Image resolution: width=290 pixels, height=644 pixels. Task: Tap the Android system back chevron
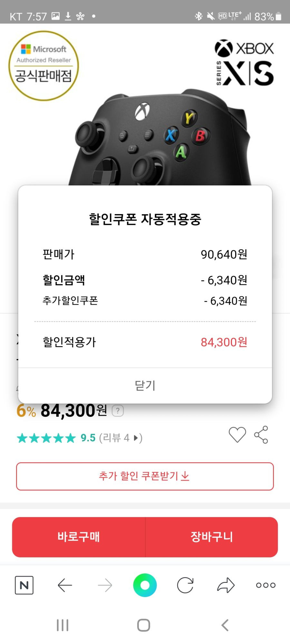(225, 625)
